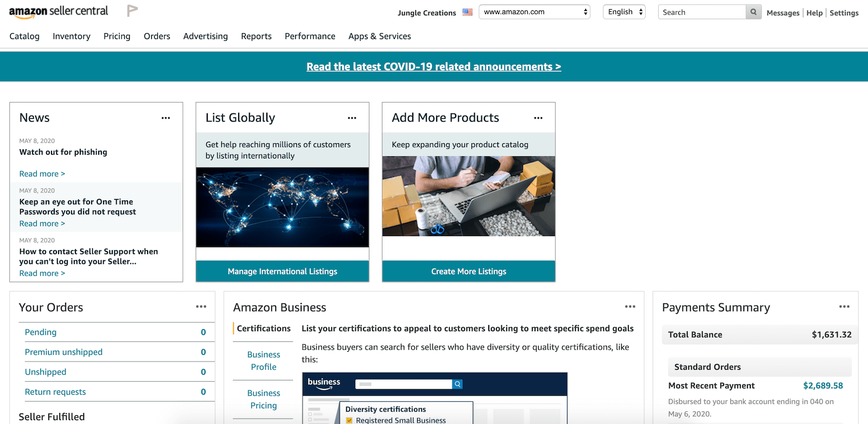Toggle Registered Small Business checkbox
The width and height of the screenshot is (868, 424).
(x=349, y=420)
